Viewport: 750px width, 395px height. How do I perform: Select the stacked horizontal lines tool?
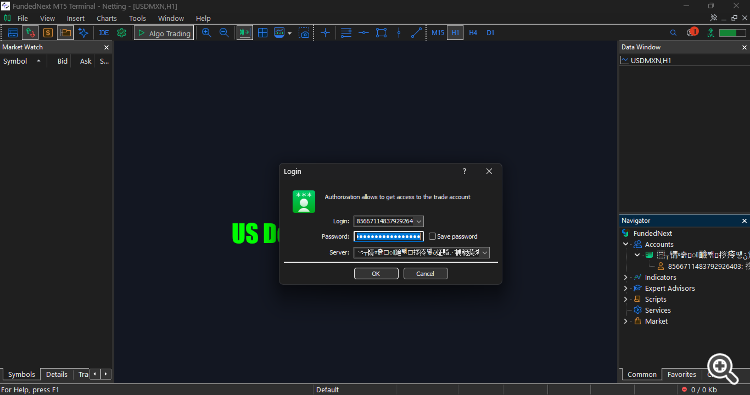tap(346, 33)
